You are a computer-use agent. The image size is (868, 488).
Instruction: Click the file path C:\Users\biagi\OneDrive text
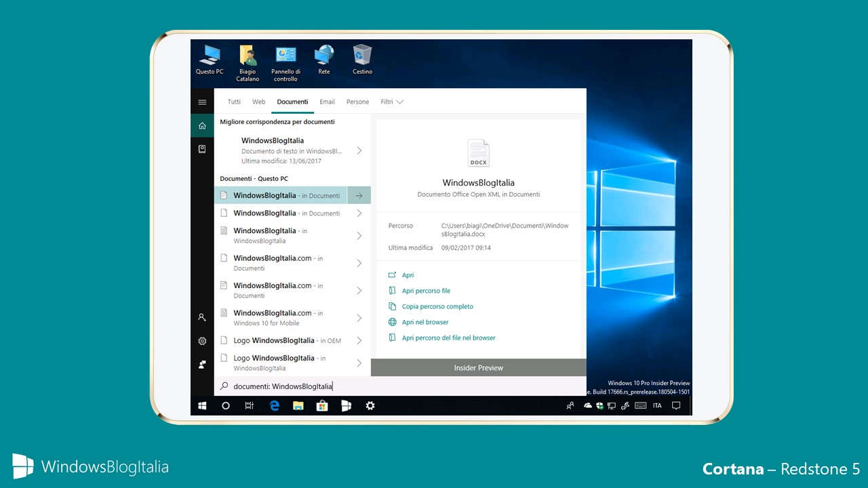505,230
